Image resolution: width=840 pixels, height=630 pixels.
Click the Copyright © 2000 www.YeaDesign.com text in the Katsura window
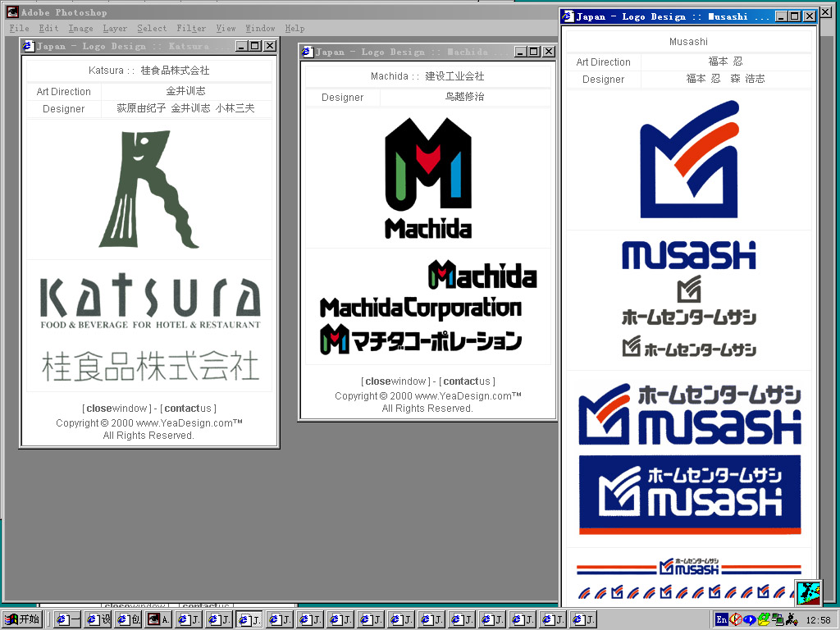point(149,422)
